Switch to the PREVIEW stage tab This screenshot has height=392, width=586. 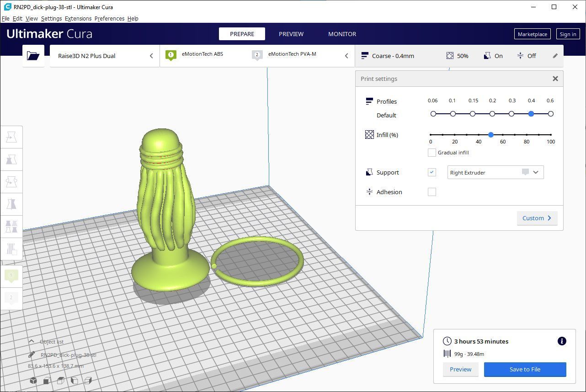[291, 34]
